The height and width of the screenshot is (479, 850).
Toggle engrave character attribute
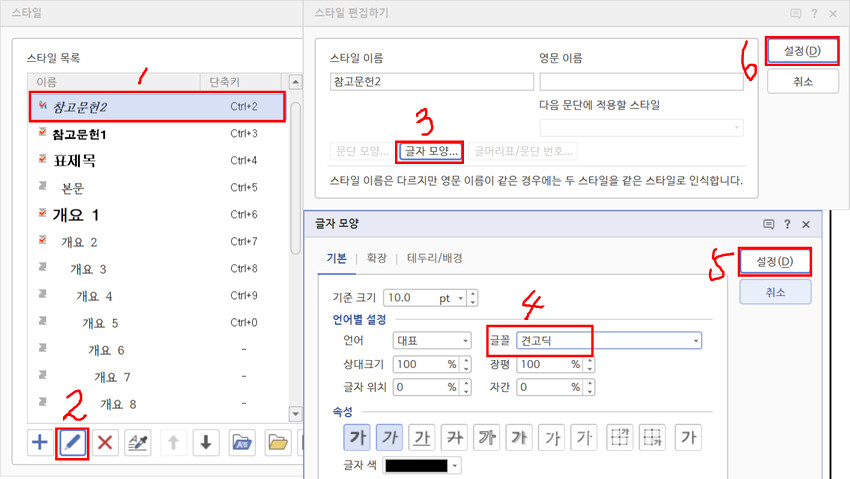coord(584,437)
